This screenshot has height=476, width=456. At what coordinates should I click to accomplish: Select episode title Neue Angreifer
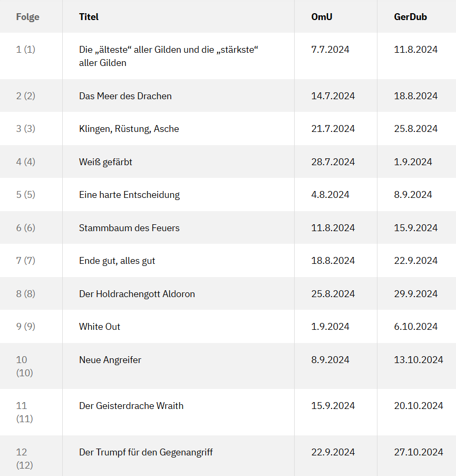[110, 360]
